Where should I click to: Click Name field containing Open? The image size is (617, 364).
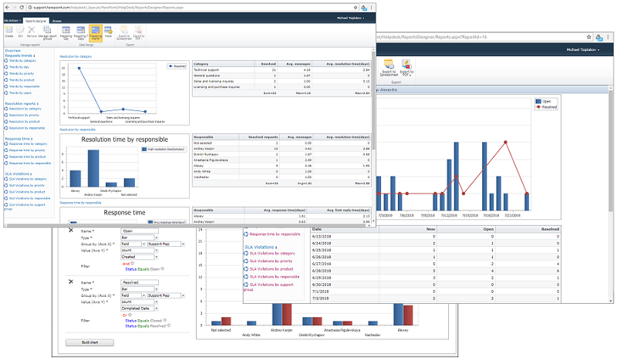[140, 231]
